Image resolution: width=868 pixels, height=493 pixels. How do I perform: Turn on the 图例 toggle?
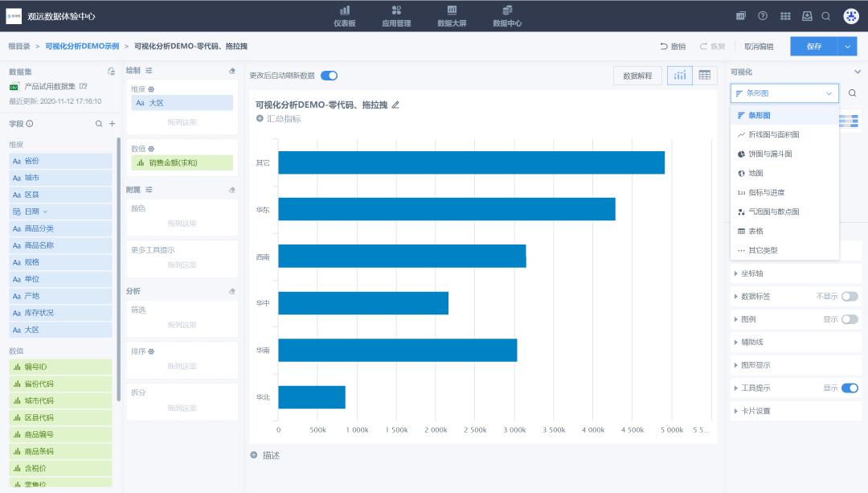tap(850, 319)
